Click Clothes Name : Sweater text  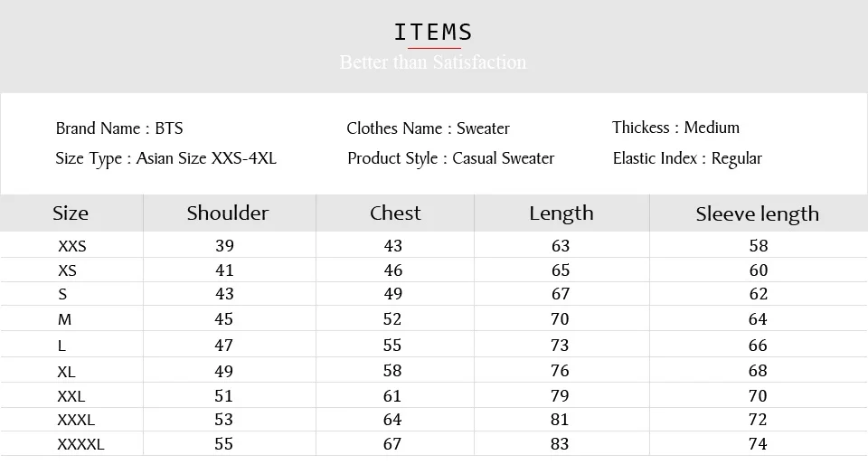coord(428,128)
